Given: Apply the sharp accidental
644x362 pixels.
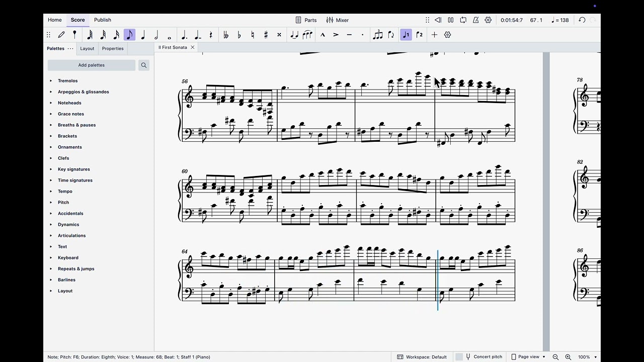Looking at the screenshot, I should 266,35.
